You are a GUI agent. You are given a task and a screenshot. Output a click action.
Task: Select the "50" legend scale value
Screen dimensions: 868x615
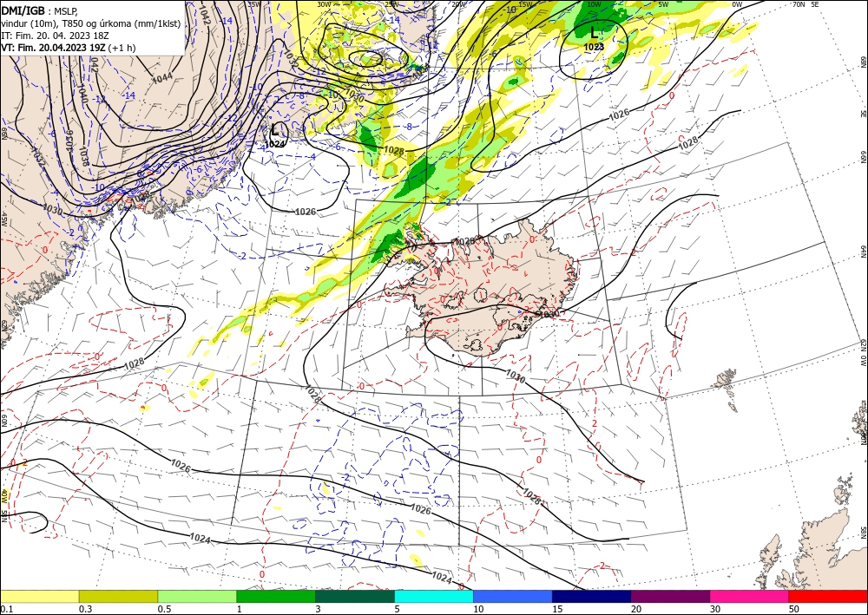[x=794, y=609]
